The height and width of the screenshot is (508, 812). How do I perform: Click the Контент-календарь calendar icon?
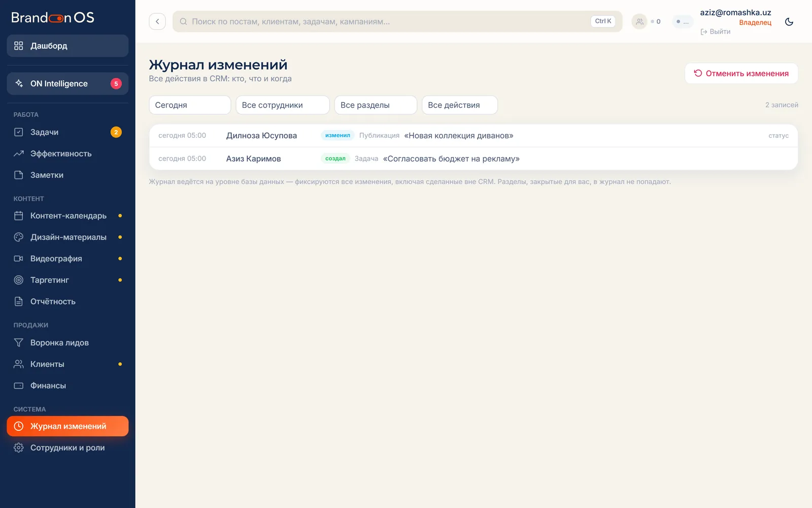pyautogui.click(x=19, y=216)
